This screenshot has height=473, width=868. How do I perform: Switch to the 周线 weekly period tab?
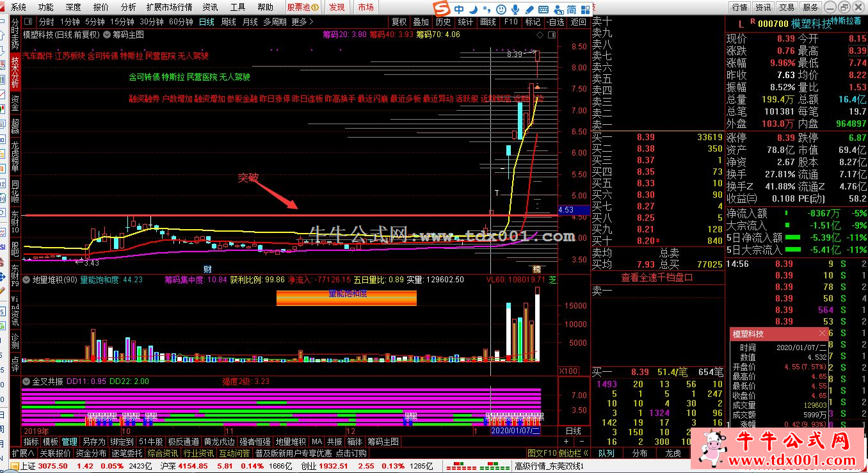click(229, 21)
